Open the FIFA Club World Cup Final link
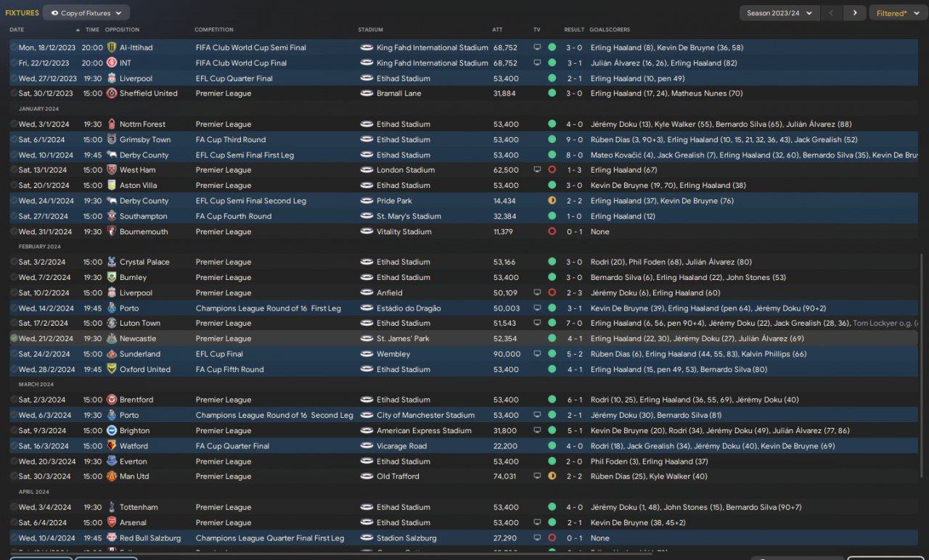 coord(241,63)
